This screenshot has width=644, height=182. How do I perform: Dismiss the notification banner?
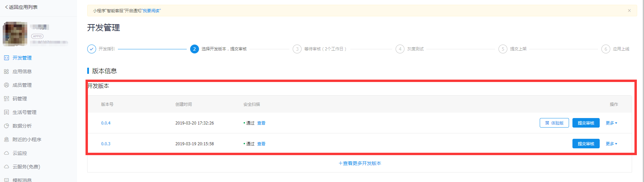click(x=629, y=11)
